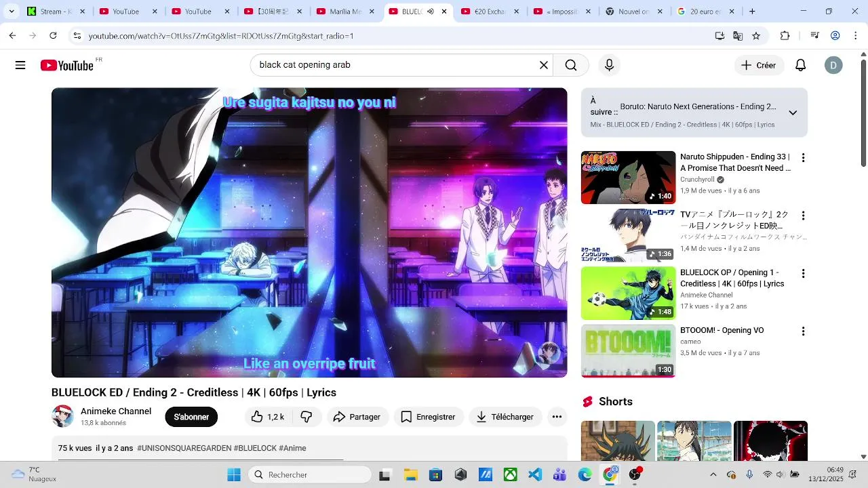Open the Créer button
The width and height of the screenshot is (868, 488).
[759, 65]
